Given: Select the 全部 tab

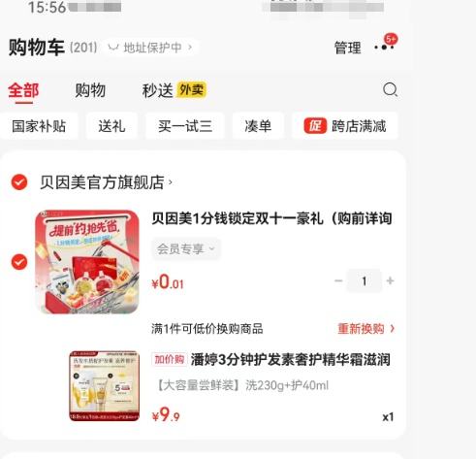Looking at the screenshot, I should tap(23, 90).
